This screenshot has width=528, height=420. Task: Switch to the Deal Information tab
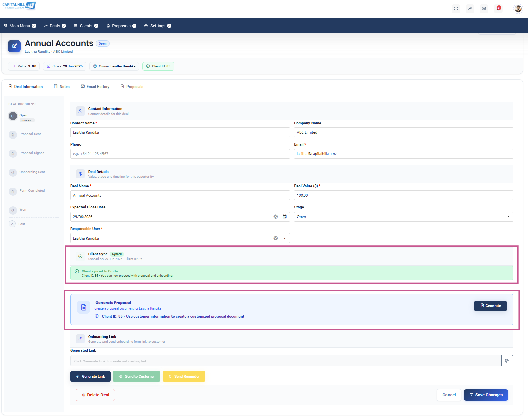coord(25,87)
